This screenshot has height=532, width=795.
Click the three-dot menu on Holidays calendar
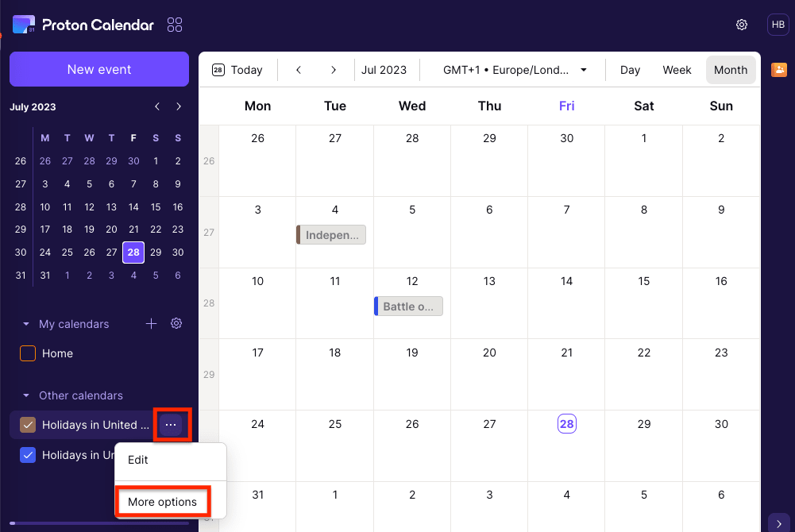pyautogui.click(x=172, y=425)
